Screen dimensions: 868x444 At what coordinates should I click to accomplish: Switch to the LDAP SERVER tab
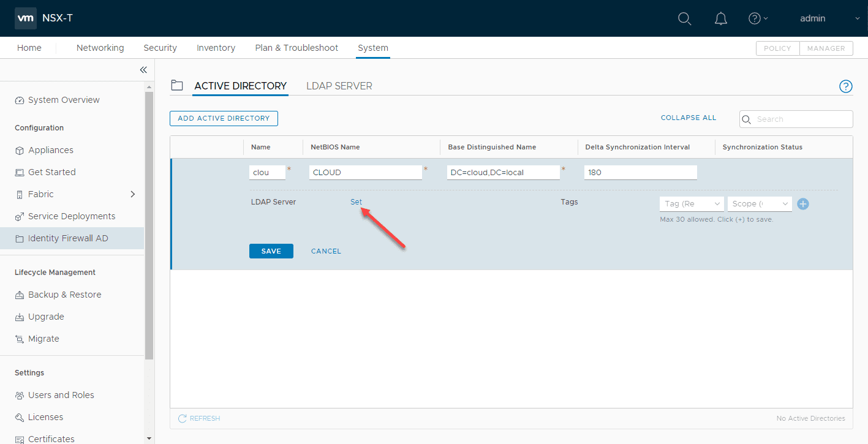(x=339, y=86)
